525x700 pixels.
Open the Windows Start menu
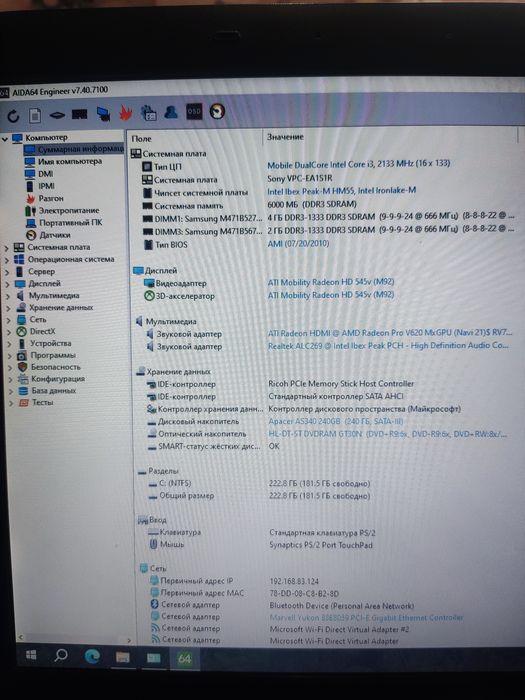coord(31,655)
